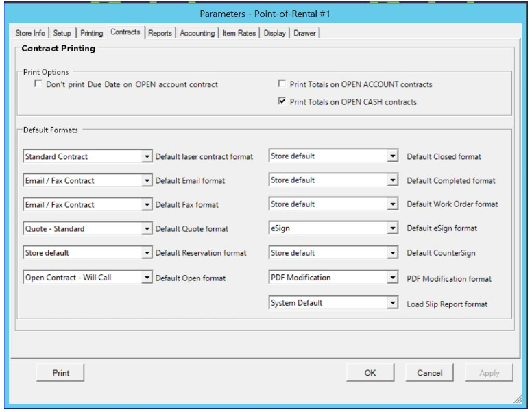Viewport: 532px width, 412px height.
Task: Expand Default Open format dropdown
Action: click(147, 278)
